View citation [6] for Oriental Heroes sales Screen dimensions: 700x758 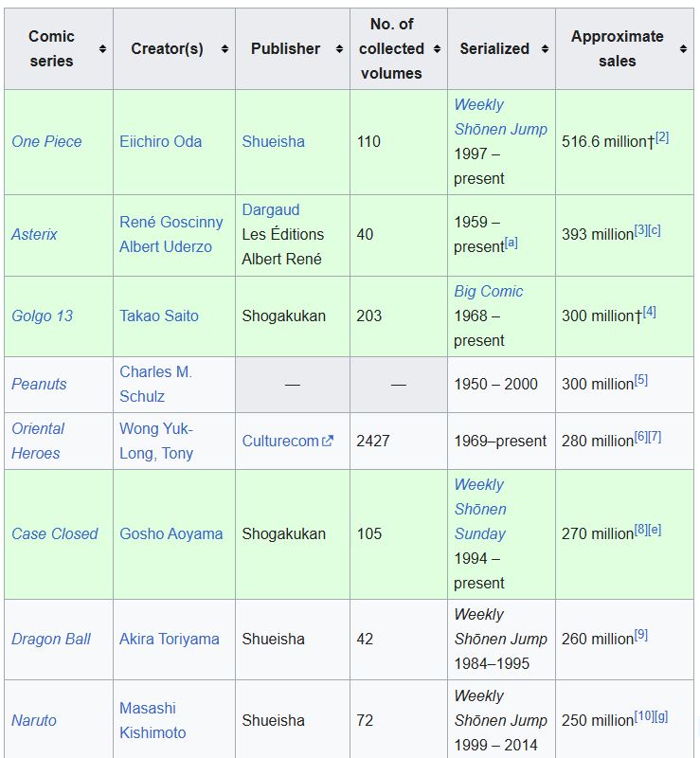tap(641, 437)
